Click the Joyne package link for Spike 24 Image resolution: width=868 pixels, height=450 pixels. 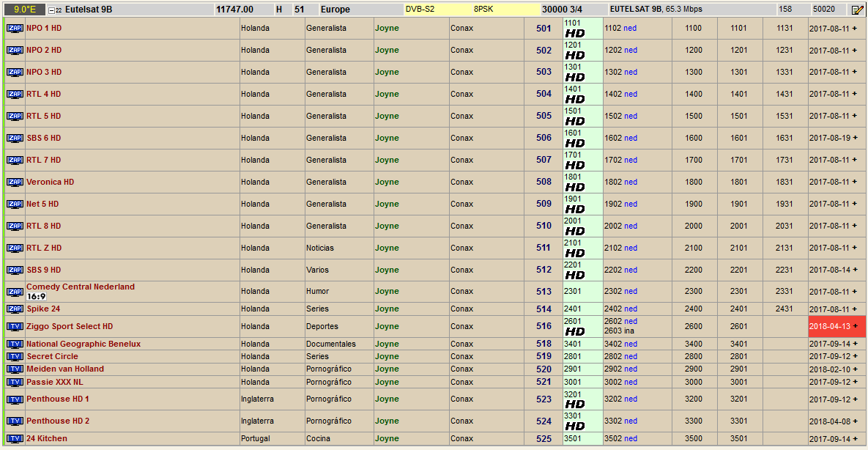pos(387,309)
